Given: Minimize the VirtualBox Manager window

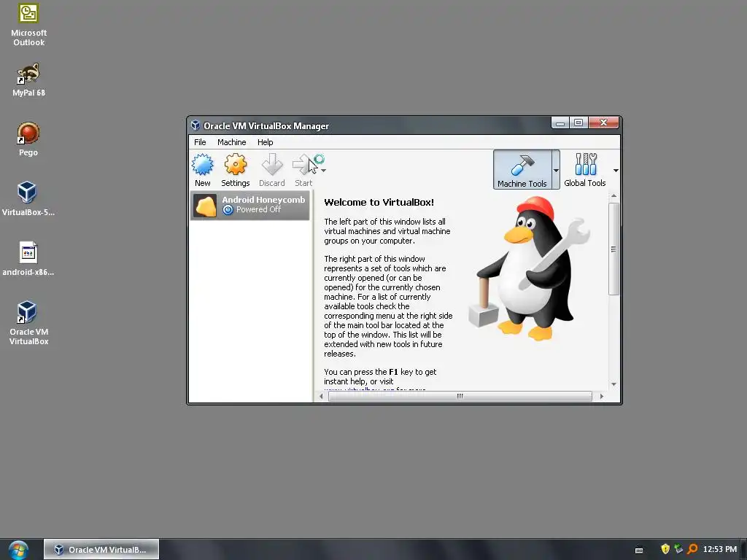Looking at the screenshot, I should click(x=560, y=122).
